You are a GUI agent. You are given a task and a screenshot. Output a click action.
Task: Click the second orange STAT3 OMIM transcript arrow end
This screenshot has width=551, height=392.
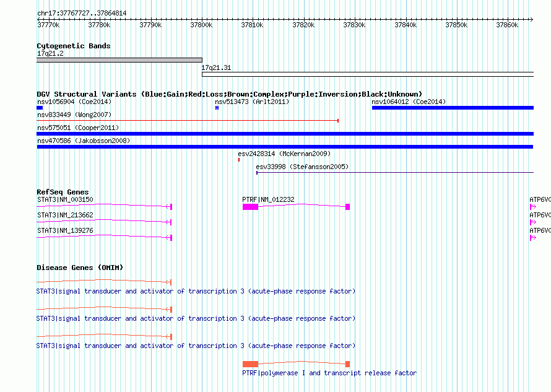coord(169,310)
